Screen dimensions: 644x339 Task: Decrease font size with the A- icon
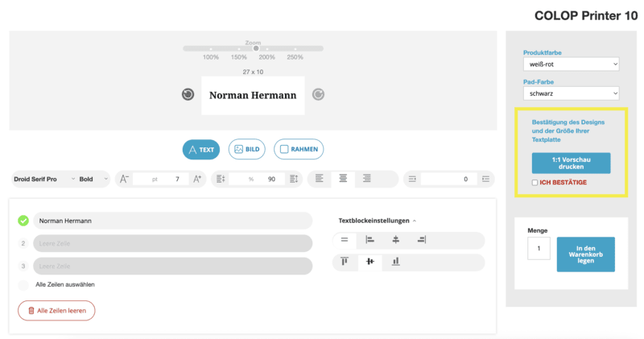pyautogui.click(x=124, y=179)
